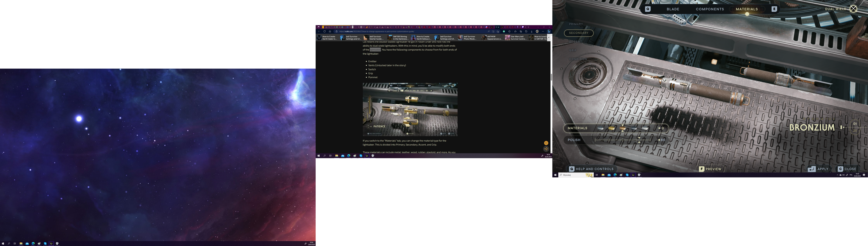Close the active browser tab
Screen dimensions: 868x246
[498, 27]
